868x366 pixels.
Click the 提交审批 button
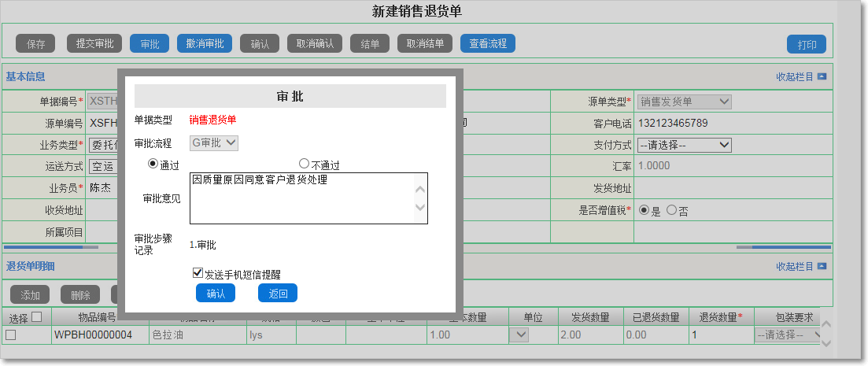[x=94, y=44]
